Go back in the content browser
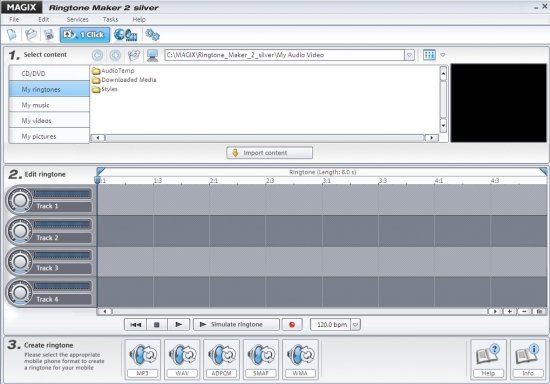 coord(98,55)
